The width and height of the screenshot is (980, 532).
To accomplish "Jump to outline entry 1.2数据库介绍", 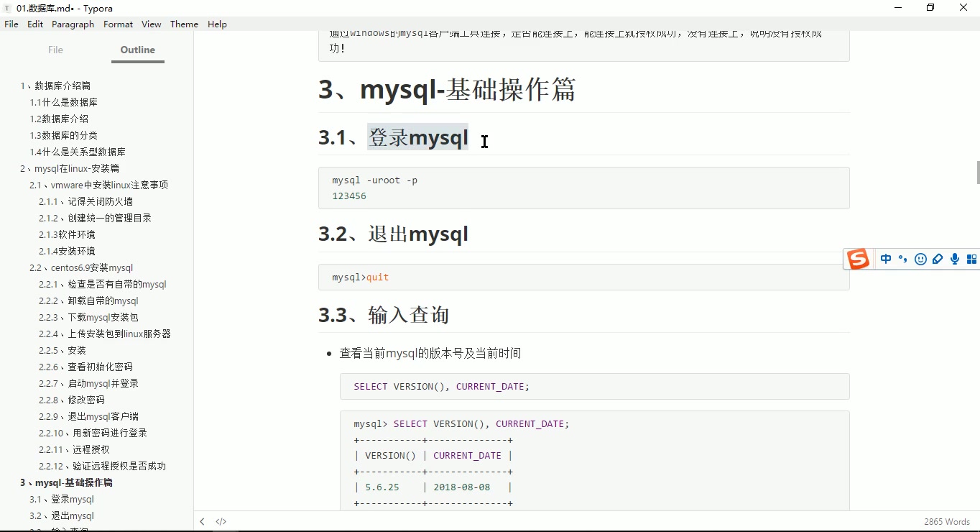I will tap(59, 119).
